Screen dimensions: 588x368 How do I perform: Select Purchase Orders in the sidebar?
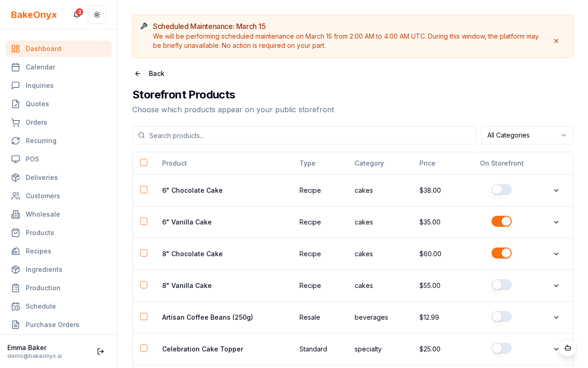click(52, 325)
